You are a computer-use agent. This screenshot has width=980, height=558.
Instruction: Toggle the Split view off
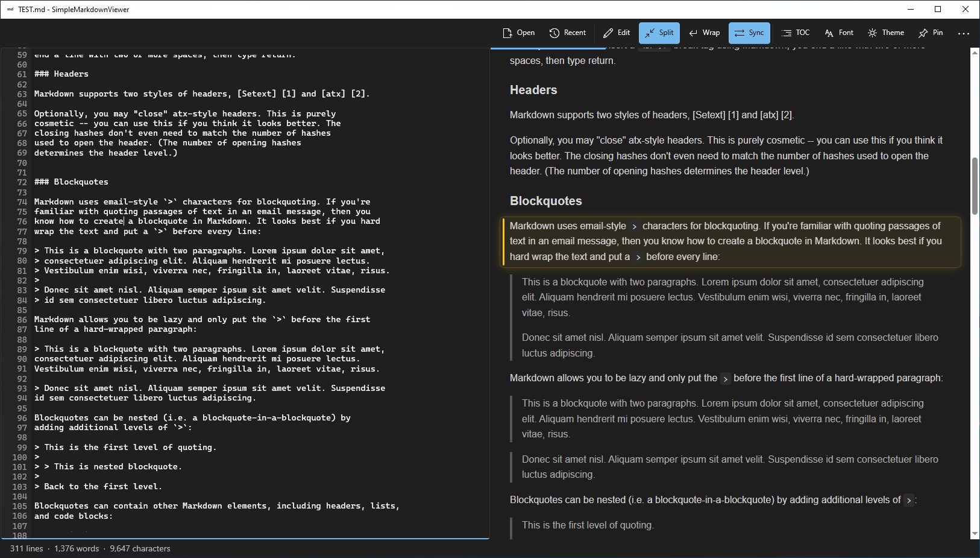659,33
